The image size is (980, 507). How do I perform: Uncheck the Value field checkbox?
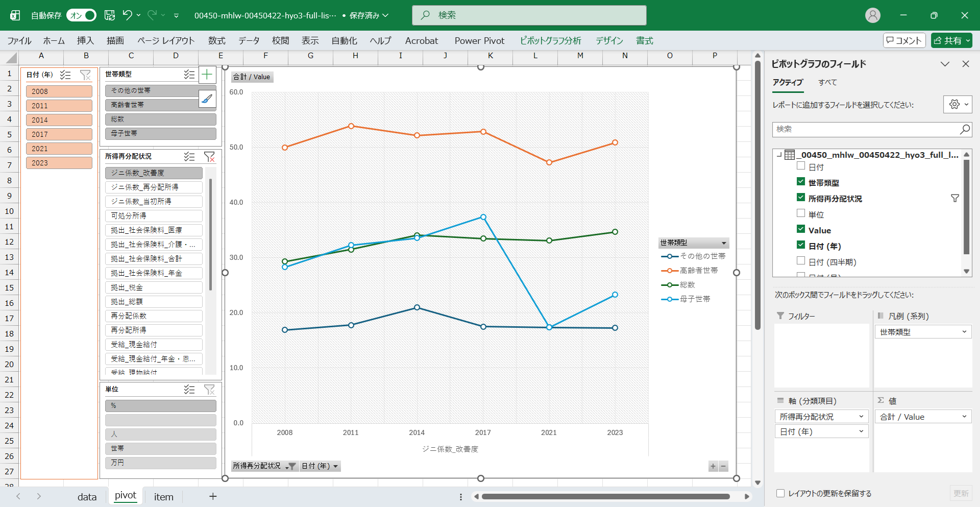point(801,229)
